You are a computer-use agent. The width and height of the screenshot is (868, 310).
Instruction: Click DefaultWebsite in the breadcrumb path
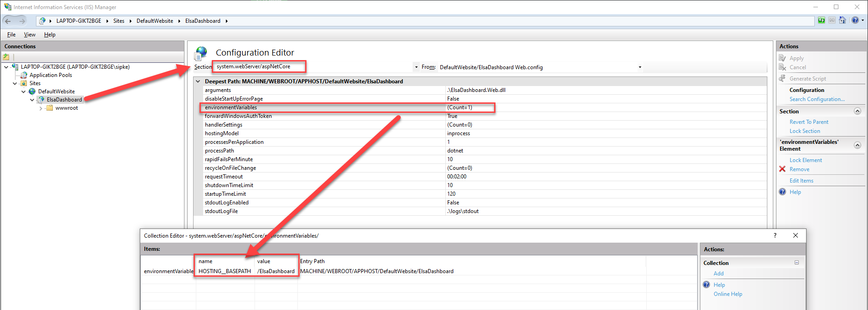[x=155, y=21]
